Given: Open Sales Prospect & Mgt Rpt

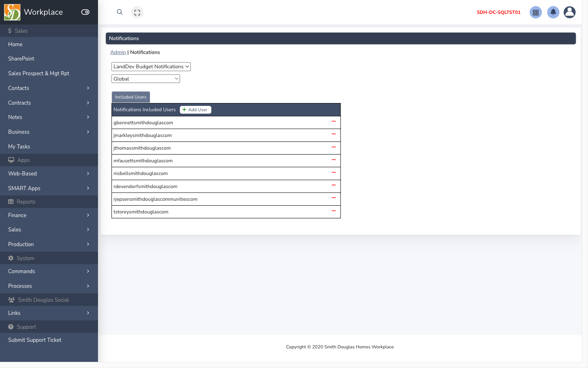Looking at the screenshot, I should point(49,74).
